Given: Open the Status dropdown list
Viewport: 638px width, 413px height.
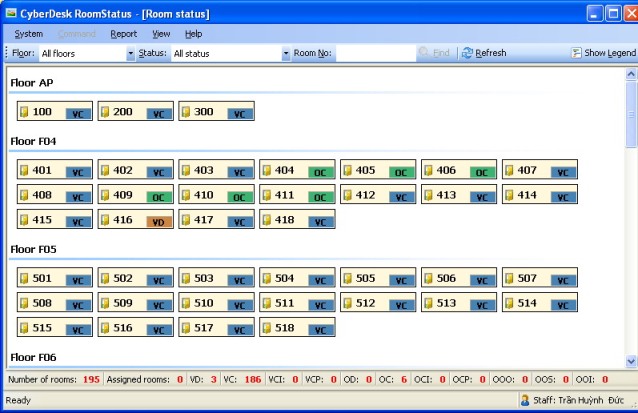Looking at the screenshot, I should [x=286, y=53].
